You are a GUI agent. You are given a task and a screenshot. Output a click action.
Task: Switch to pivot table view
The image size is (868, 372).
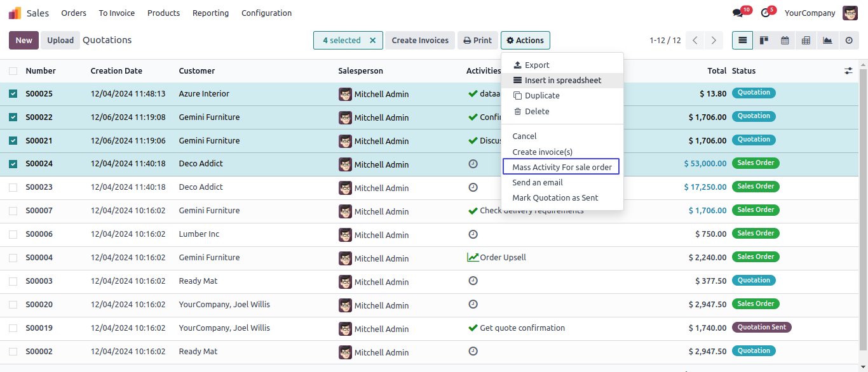click(806, 41)
